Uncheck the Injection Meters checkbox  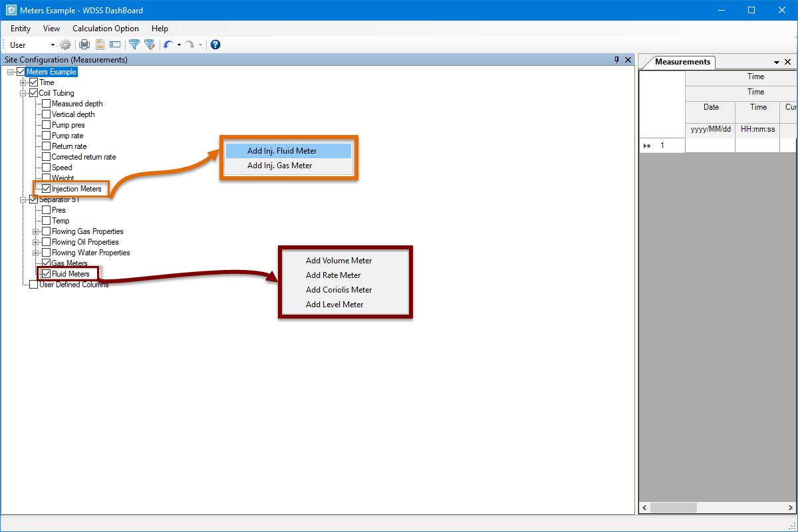point(47,189)
